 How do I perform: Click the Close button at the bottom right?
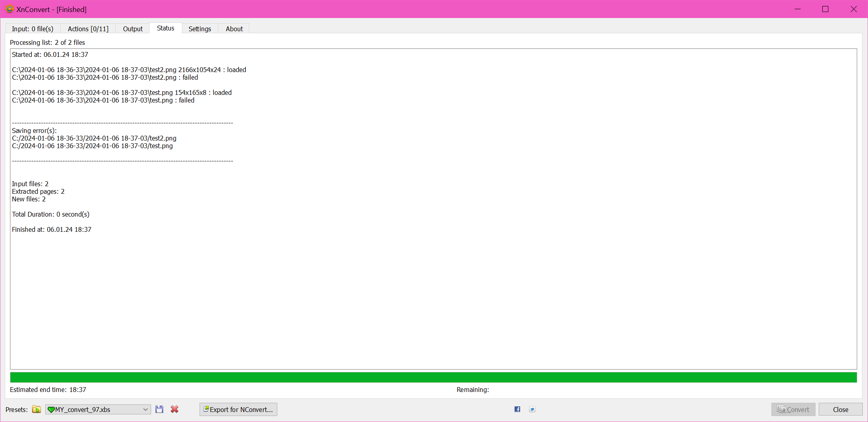coord(840,409)
